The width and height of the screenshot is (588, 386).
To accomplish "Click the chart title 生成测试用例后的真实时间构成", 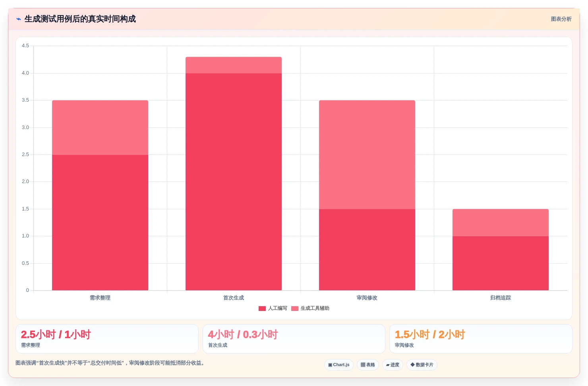I will pos(80,19).
